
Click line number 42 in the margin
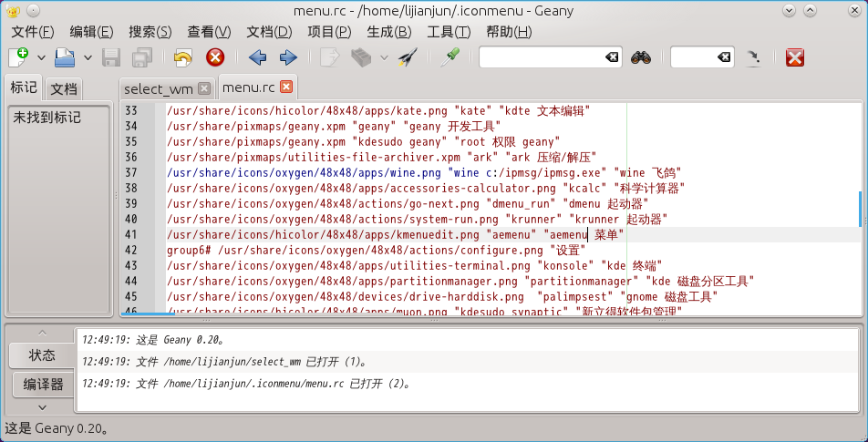pyautogui.click(x=130, y=250)
